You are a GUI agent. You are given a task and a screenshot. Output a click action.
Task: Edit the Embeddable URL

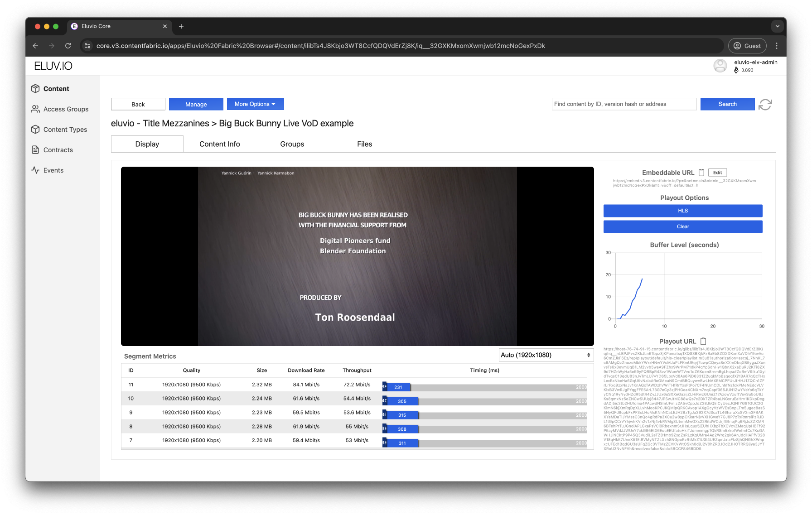coord(718,173)
